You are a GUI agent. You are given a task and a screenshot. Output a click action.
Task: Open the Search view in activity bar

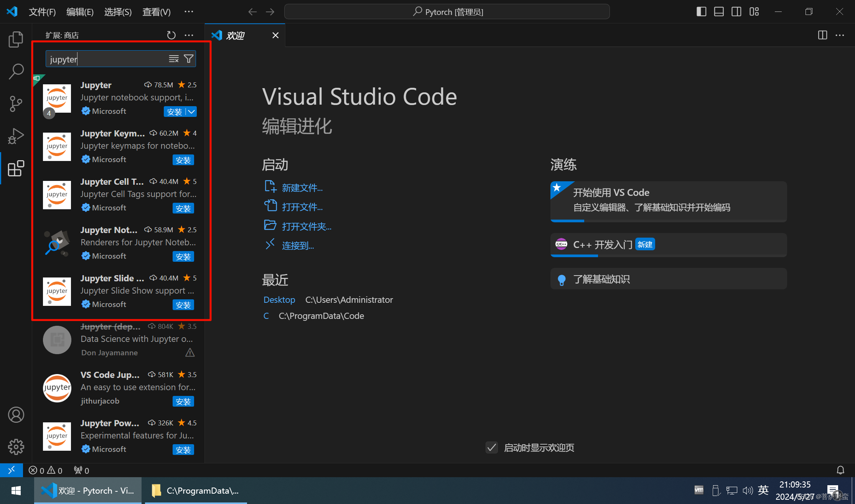16,72
